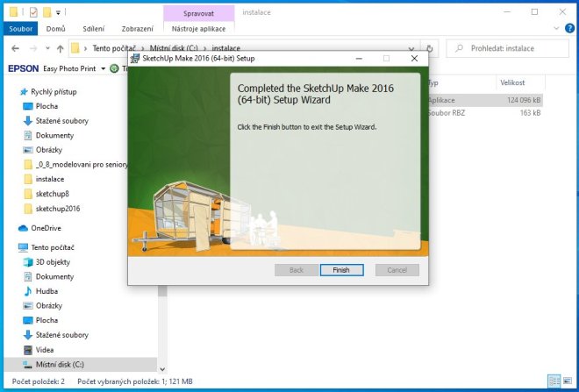Click the Cancel button in Setup dialog
The width and height of the screenshot is (579, 392).
point(397,270)
